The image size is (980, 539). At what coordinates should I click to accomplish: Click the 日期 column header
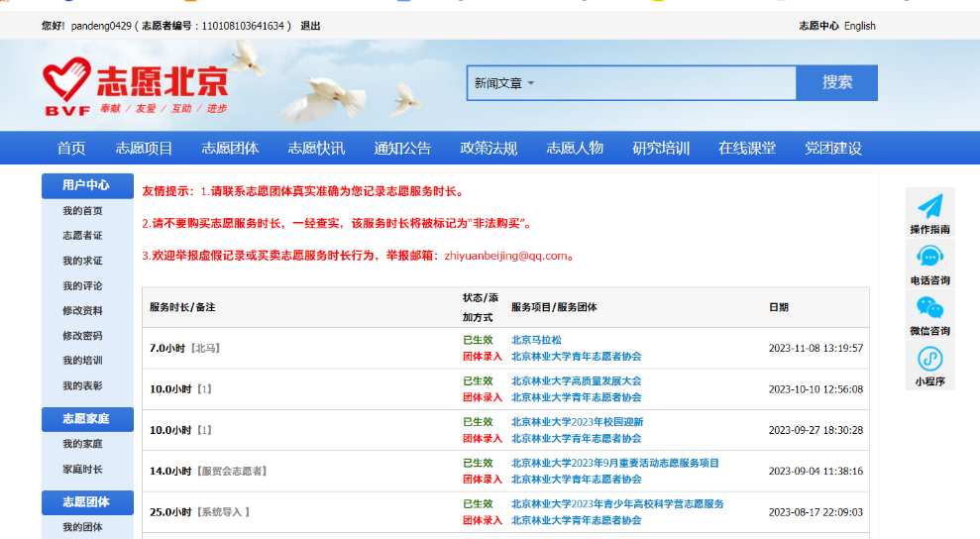coord(779,307)
